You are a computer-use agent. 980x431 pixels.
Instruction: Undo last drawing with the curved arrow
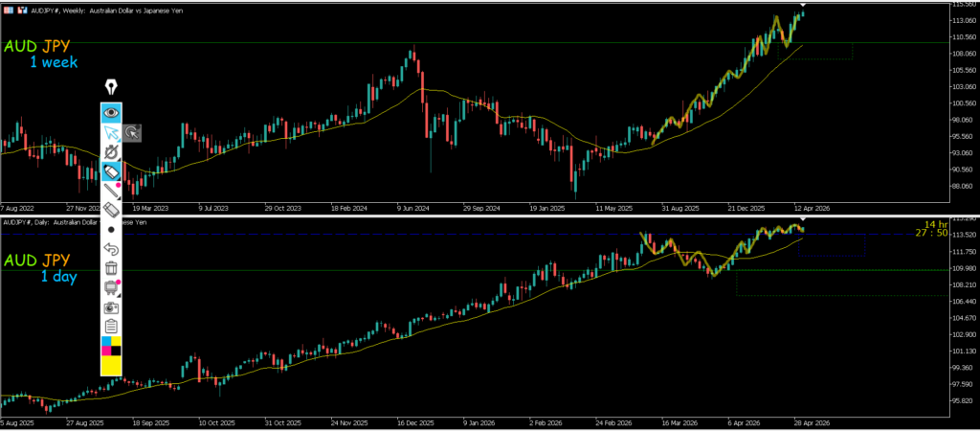pyautogui.click(x=112, y=249)
